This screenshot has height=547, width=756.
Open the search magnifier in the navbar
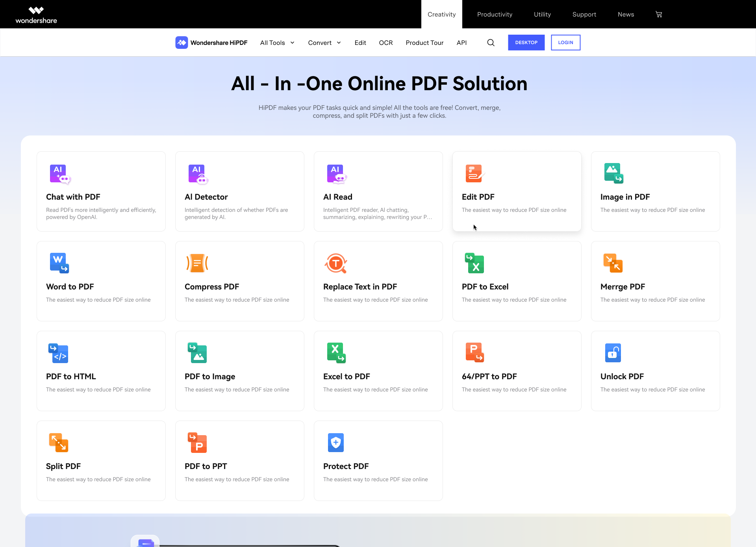click(x=490, y=43)
